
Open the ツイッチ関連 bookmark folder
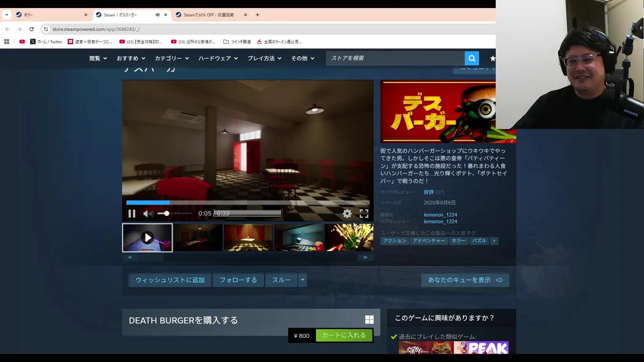pyautogui.click(x=237, y=42)
